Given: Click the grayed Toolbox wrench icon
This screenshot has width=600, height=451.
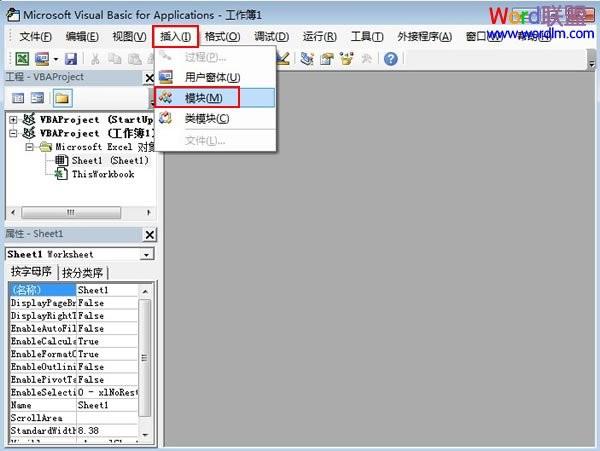Looking at the screenshot, I should (x=367, y=59).
